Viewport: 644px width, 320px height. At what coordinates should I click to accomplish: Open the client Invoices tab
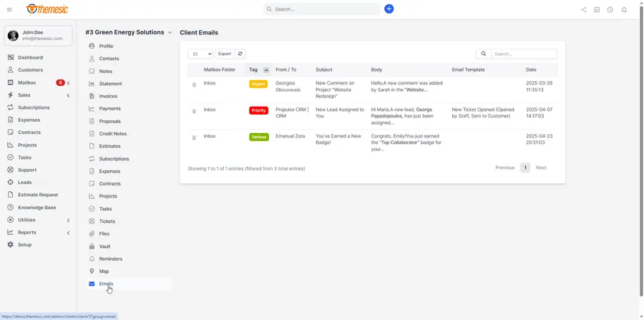click(108, 96)
